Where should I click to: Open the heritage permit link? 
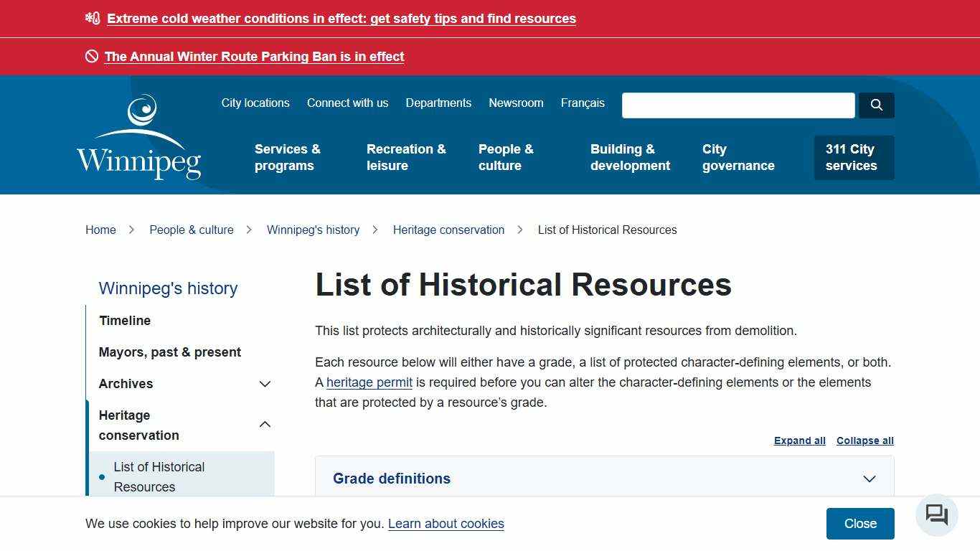tap(369, 382)
